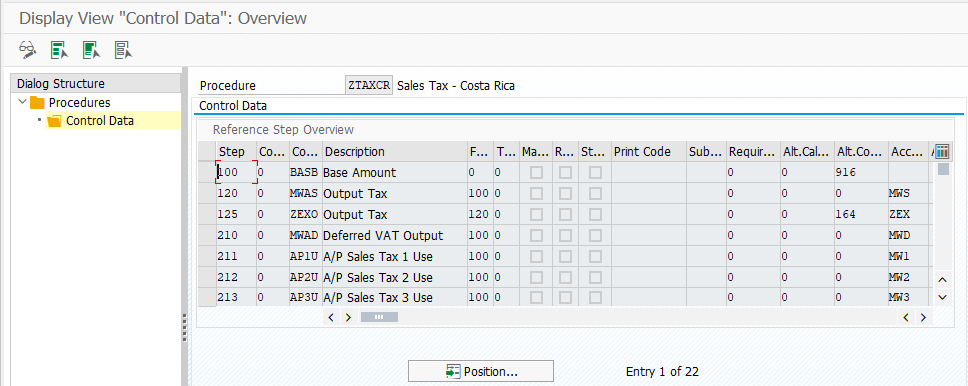
Task: Click Alt.Co value 916
Action: [861, 173]
